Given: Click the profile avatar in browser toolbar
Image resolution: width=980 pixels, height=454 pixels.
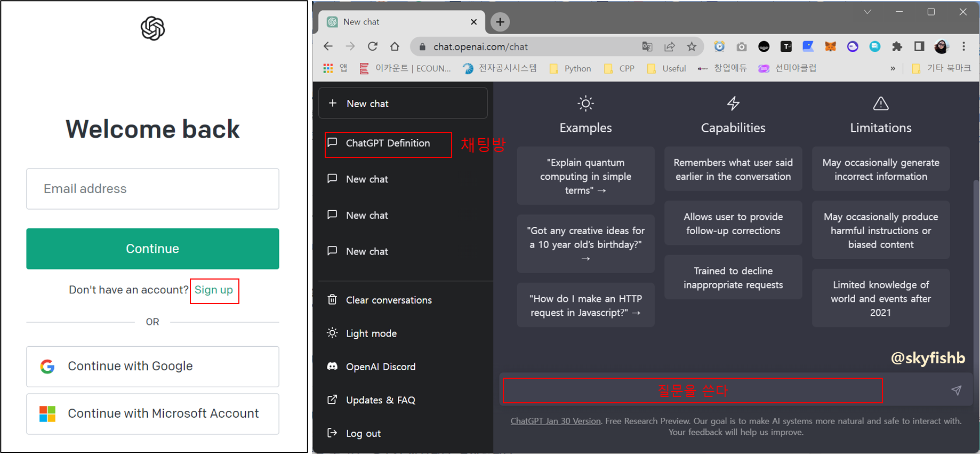Looking at the screenshot, I should click(942, 46).
